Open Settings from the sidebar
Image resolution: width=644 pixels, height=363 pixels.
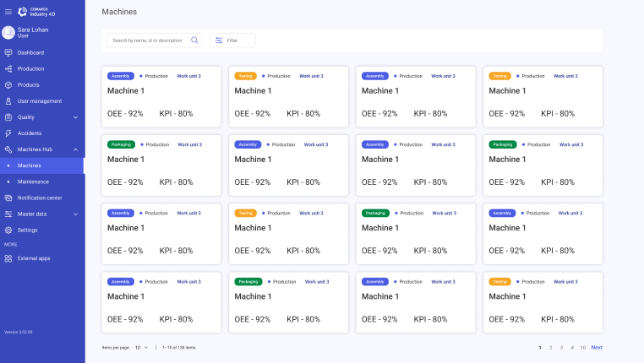pos(42,230)
